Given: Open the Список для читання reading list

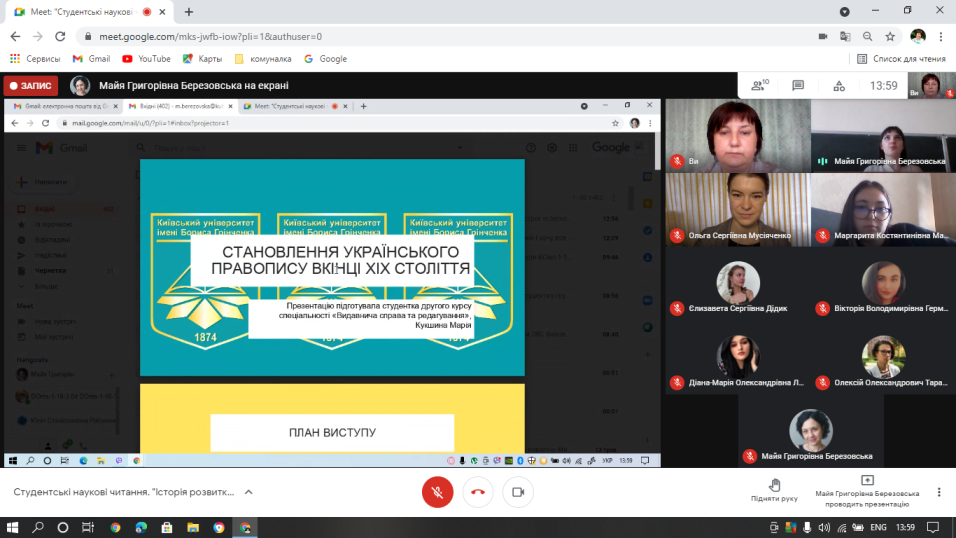Looking at the screenshot, I should (901, 59).
